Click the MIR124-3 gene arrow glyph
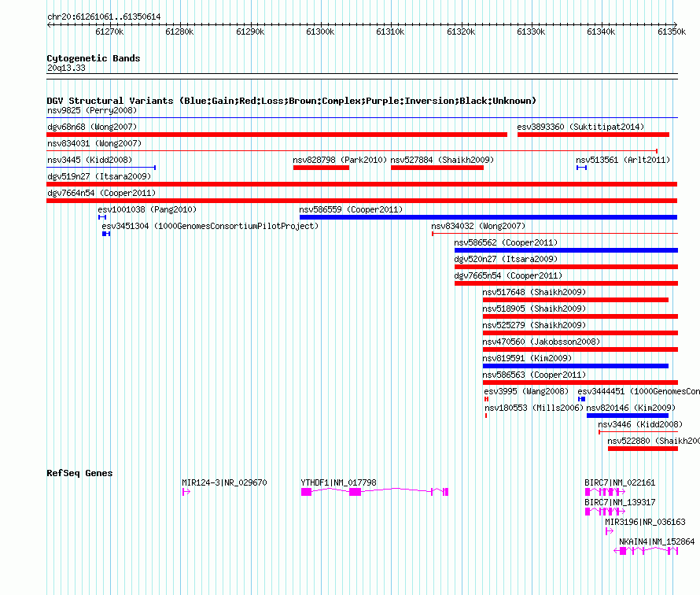 tap(186, 492)
